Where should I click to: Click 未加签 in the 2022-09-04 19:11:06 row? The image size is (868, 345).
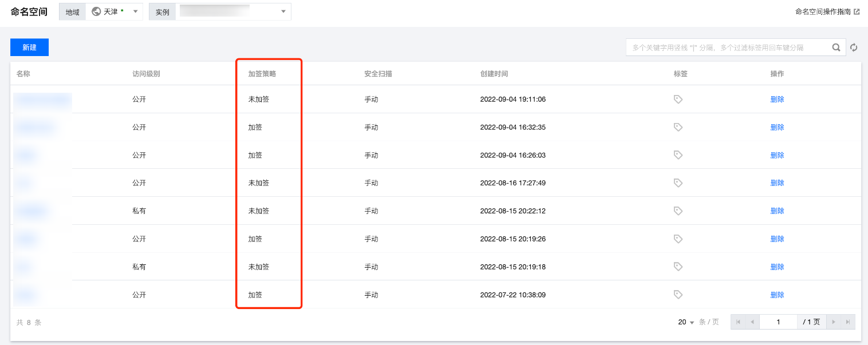(258, 100)
